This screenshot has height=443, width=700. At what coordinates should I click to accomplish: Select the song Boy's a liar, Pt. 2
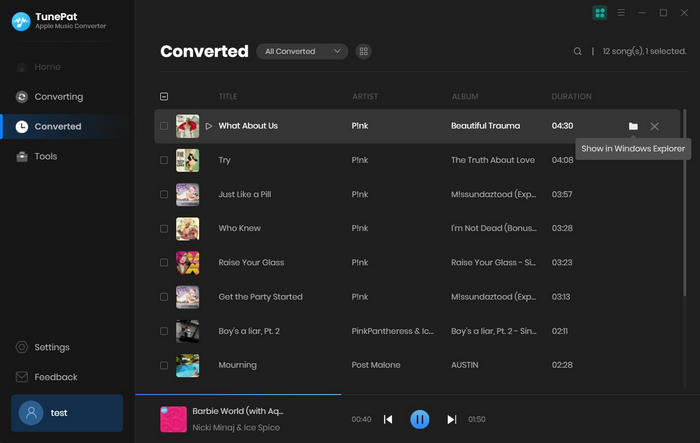tap(249, 331)
